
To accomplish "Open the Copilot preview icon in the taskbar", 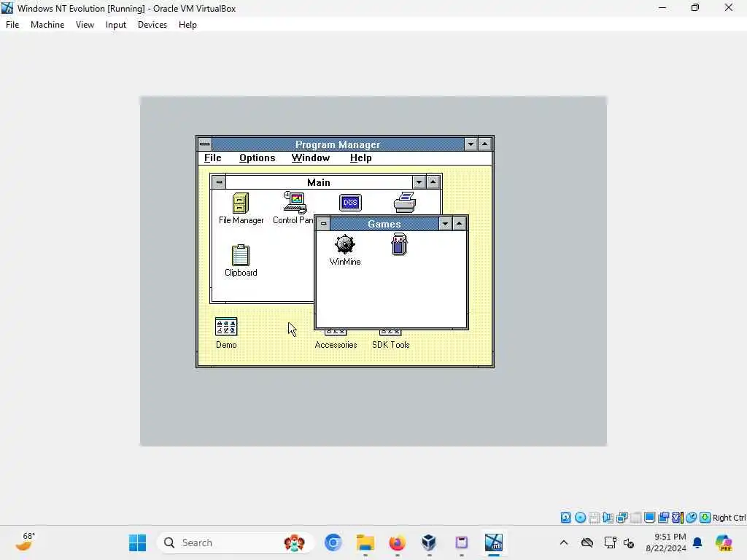I will pyautogui.click(x=724, y=542).
